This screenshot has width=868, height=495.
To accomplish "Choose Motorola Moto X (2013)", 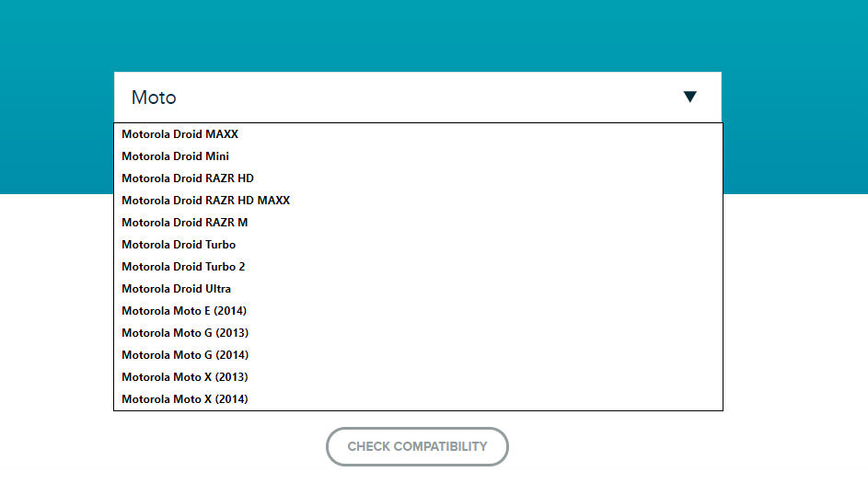I will pyautogui.click(x=418, y=377).
